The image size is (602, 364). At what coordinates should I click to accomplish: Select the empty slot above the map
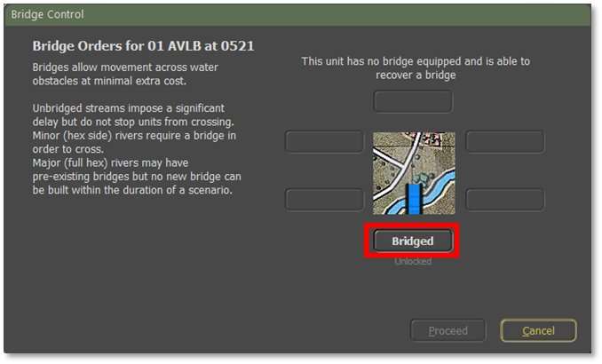pos(413,101)
